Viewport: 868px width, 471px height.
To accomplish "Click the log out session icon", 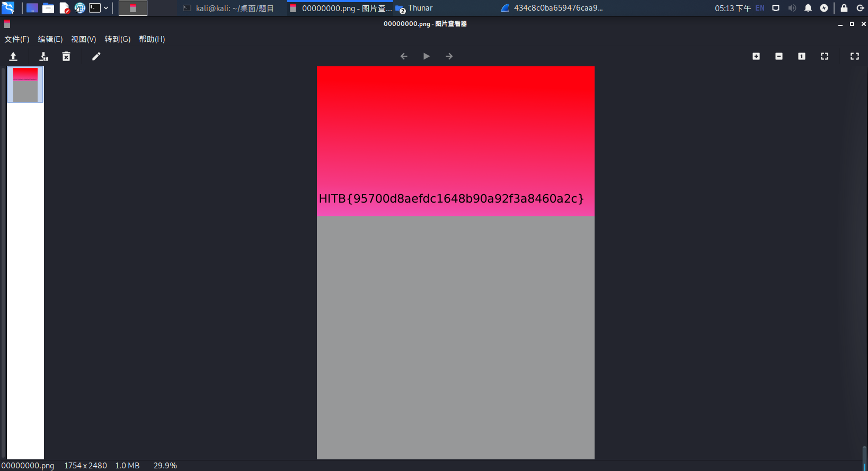I will (x=861, y=8).
